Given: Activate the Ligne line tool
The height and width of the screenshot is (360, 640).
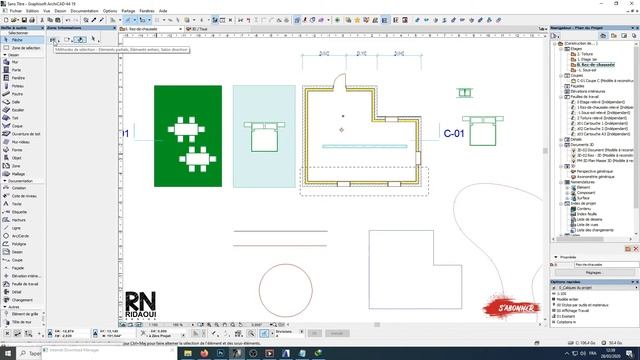Looking at the screenshot, I should pos(22,228).
